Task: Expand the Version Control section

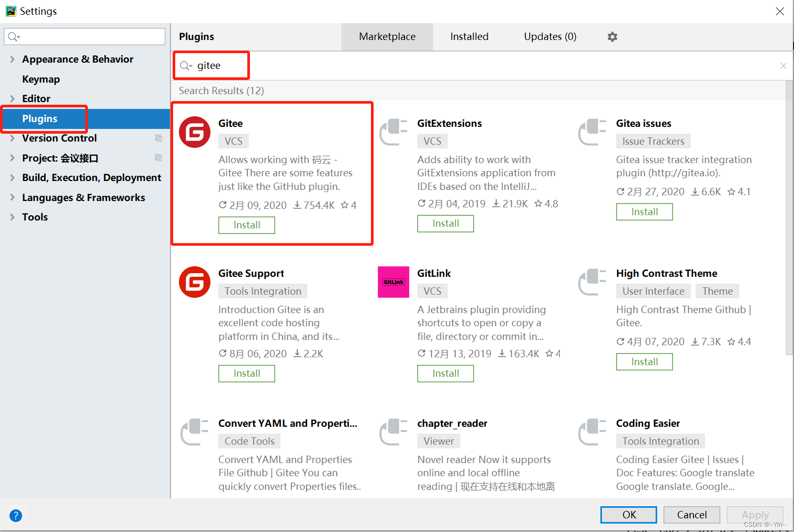Action: (x=12, y=138)
